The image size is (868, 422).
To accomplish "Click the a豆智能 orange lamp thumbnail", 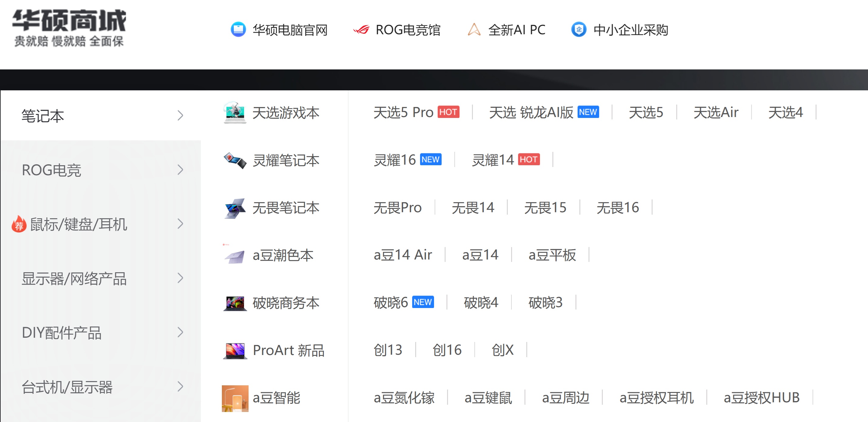I will point(235,398).
